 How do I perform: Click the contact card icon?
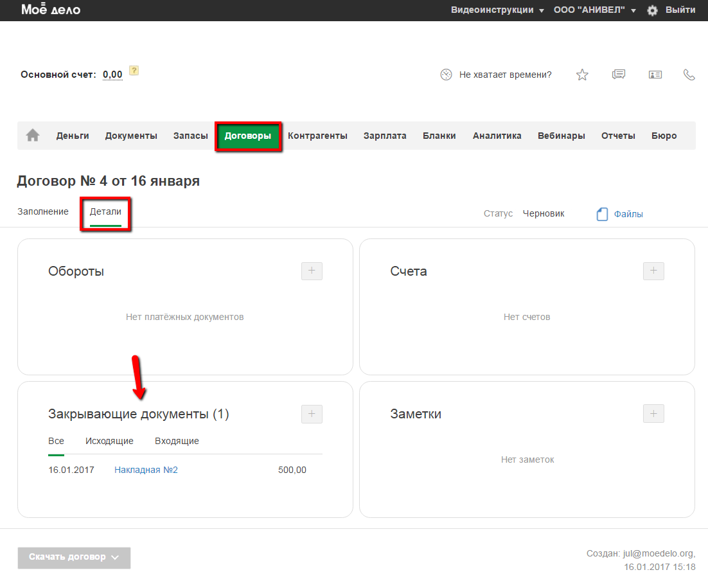(655, 75)
